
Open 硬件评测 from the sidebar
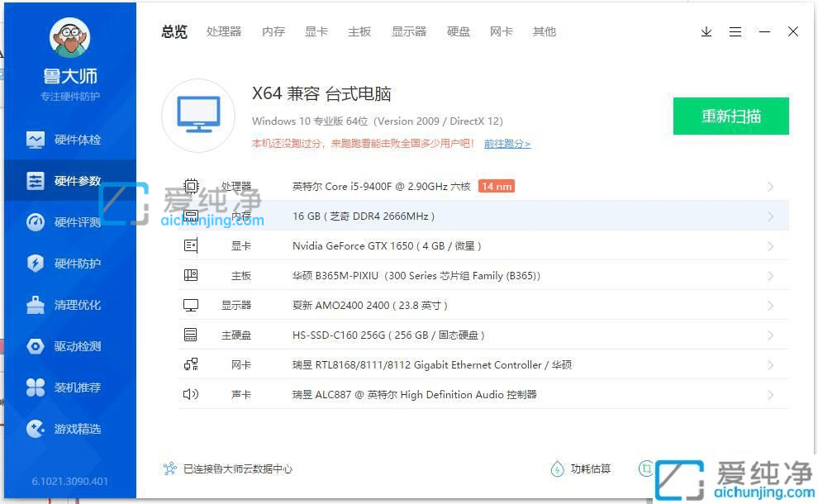tap(69, 221)
